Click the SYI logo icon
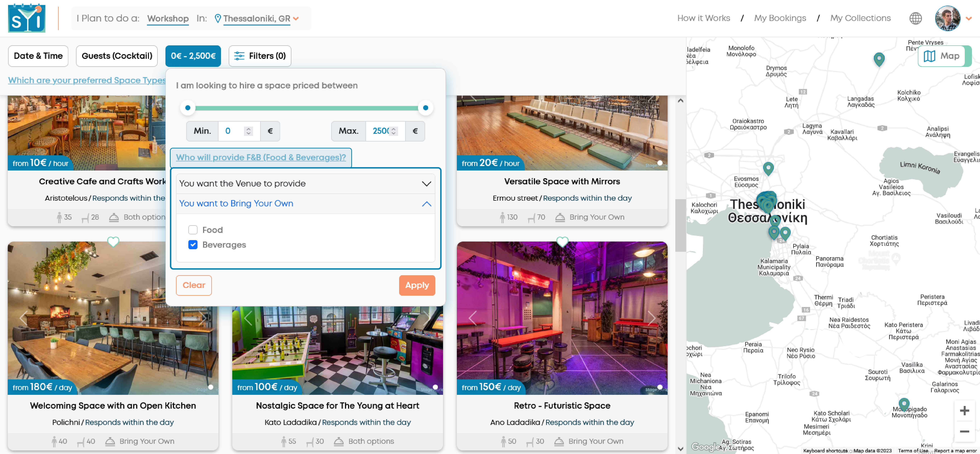The height and width of the screenshot is (454, 980). [x=26, y=18]
